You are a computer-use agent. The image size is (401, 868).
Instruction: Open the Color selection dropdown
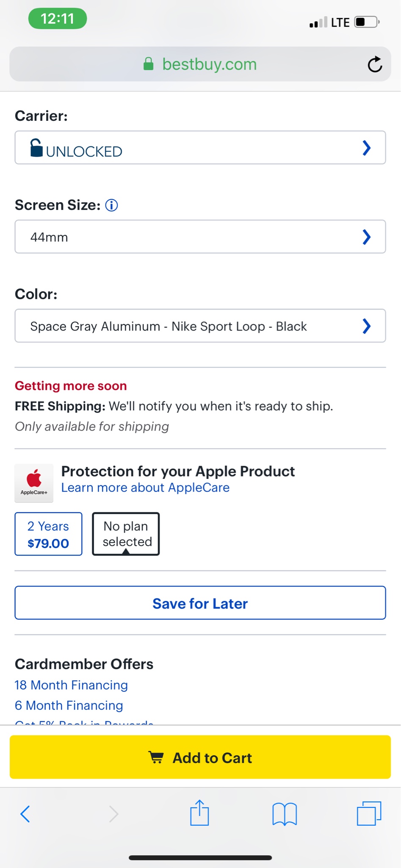(x=200, y=326)
